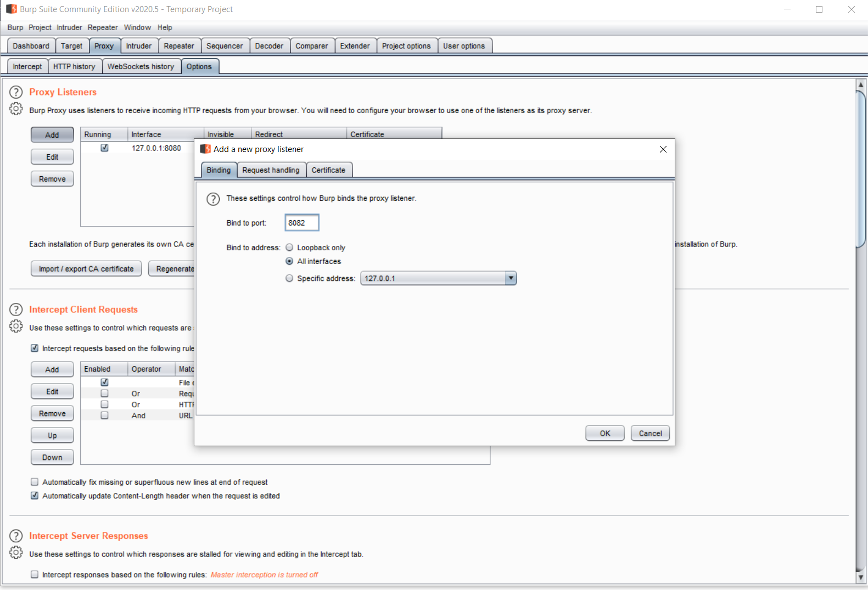Click Burp logo in dialog title bar
Viewport: 868px width, 590px height.
pos(205,149)
